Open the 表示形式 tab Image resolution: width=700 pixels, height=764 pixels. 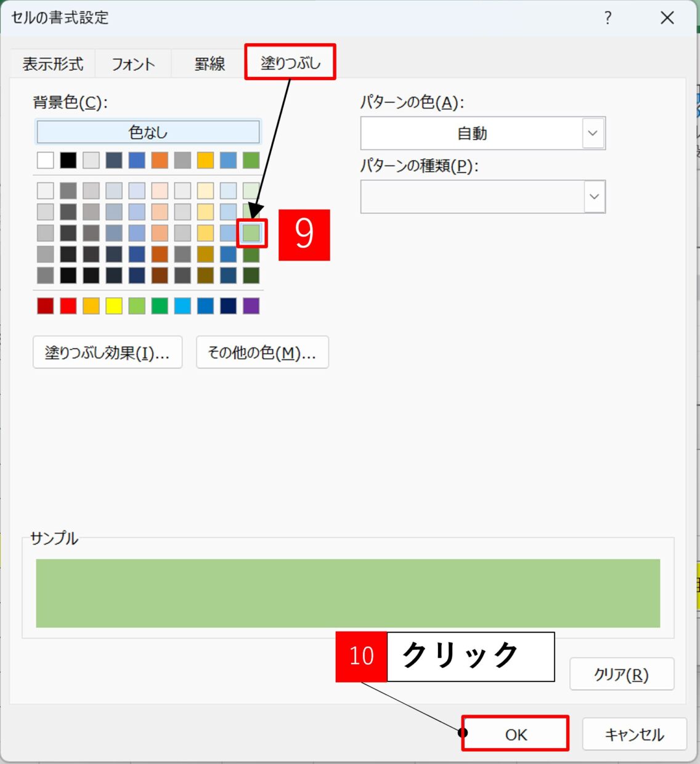pos(53,63)
